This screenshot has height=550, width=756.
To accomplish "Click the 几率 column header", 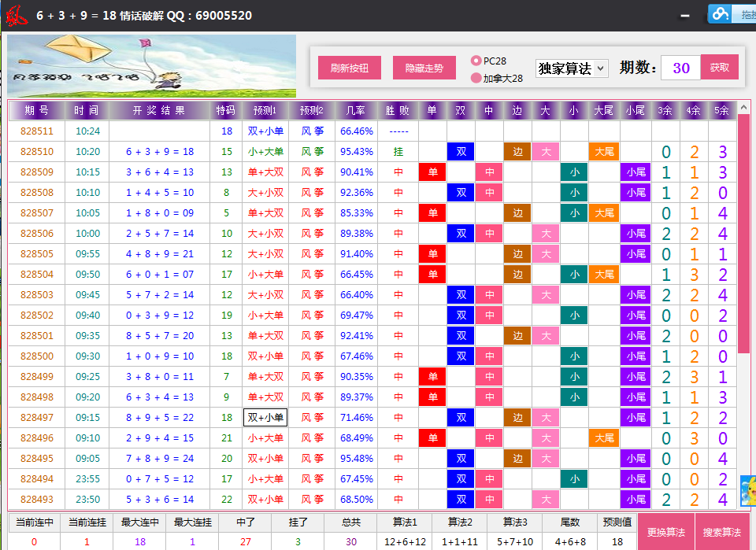I will point(356,110).
